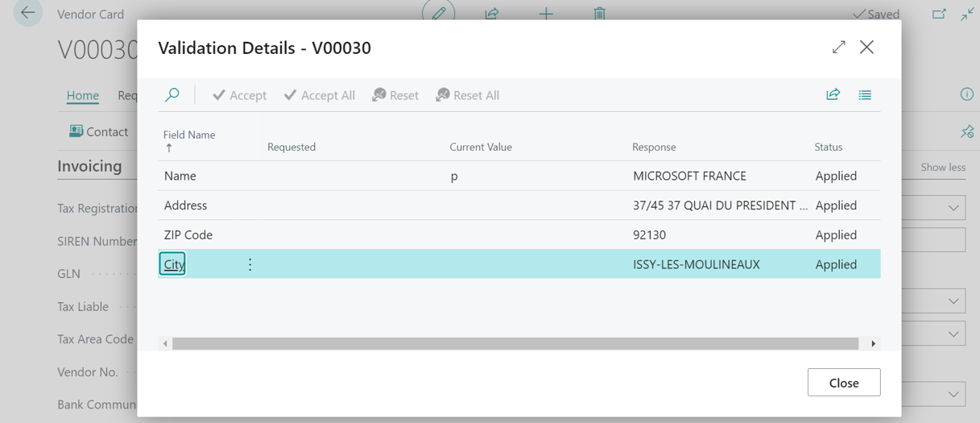Click the Close button
980x423 pixels.
[x=844, y=383]
